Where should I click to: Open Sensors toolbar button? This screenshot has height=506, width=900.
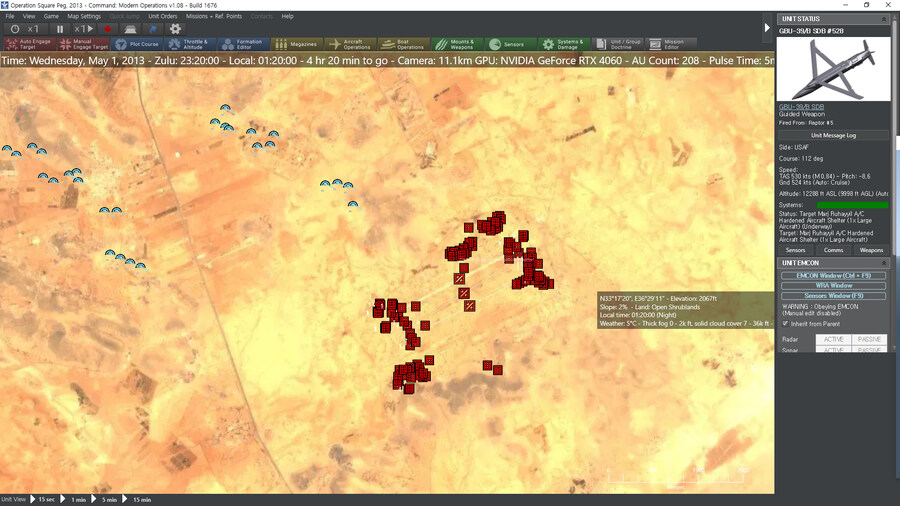click(510, 44)
